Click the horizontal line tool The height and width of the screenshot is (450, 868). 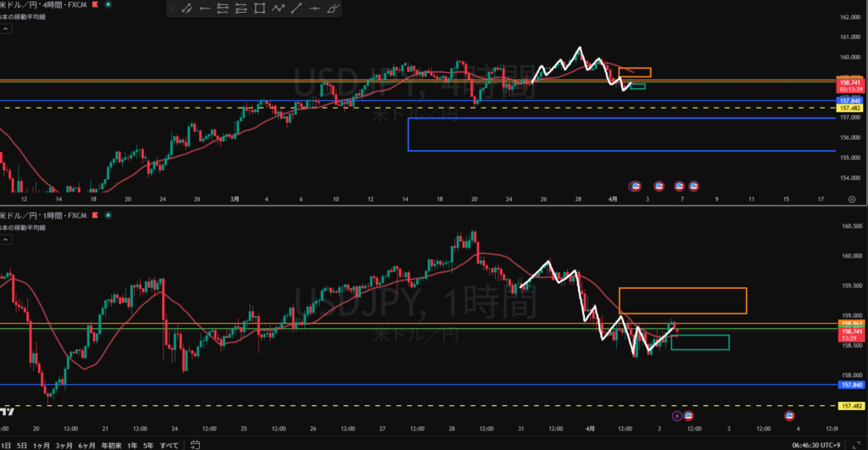[314, 9]
